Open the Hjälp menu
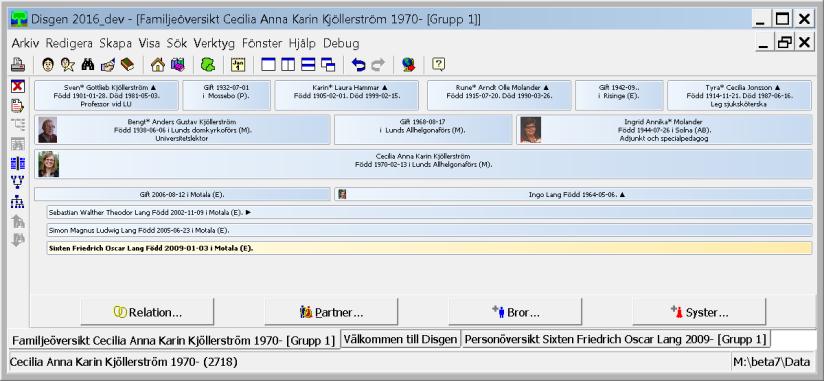 303,43
